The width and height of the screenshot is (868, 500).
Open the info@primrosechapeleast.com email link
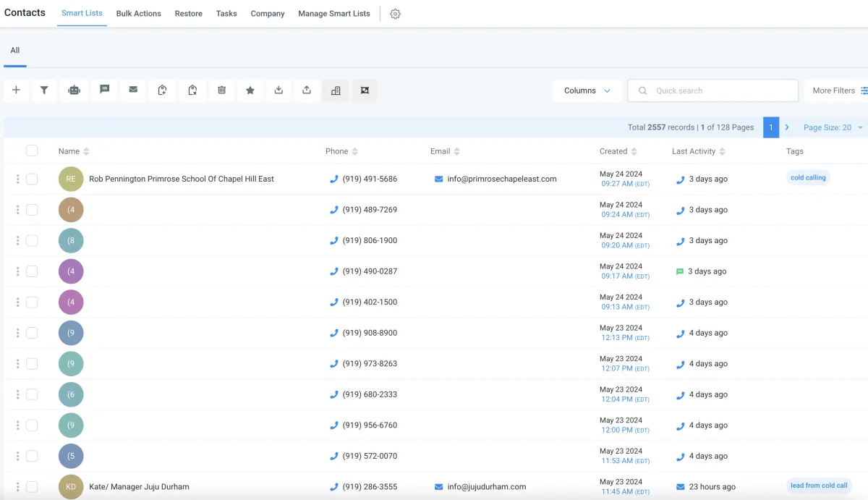pyautogui.click(x=501, y=179)
